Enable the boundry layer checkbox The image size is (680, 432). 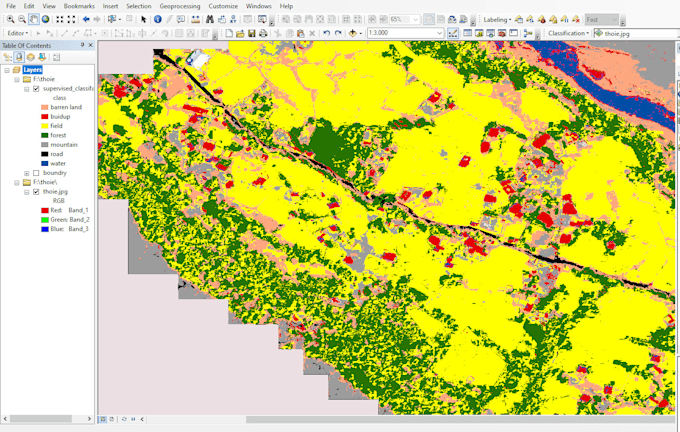pos(36,173)
